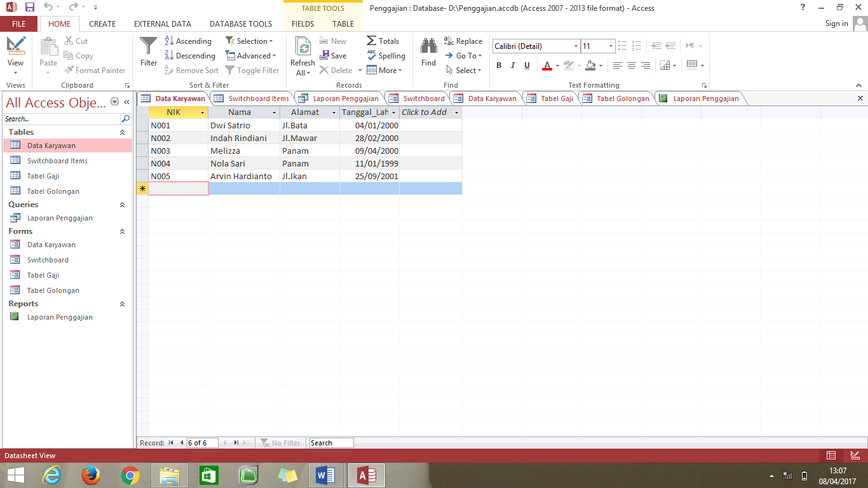This screenshot has width=868, height=488.
Task: Save the current record
Action: point(333,56)
